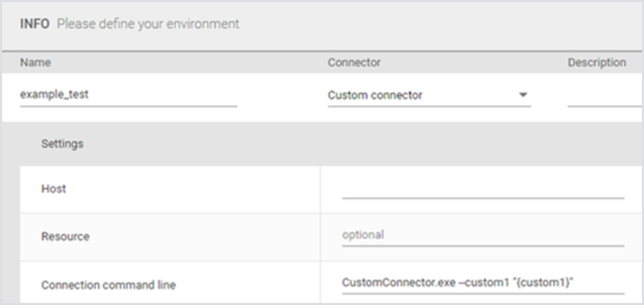This screenshot has width=644, height=305.
Task: Click the Description column header
Action: click(596, 62)
